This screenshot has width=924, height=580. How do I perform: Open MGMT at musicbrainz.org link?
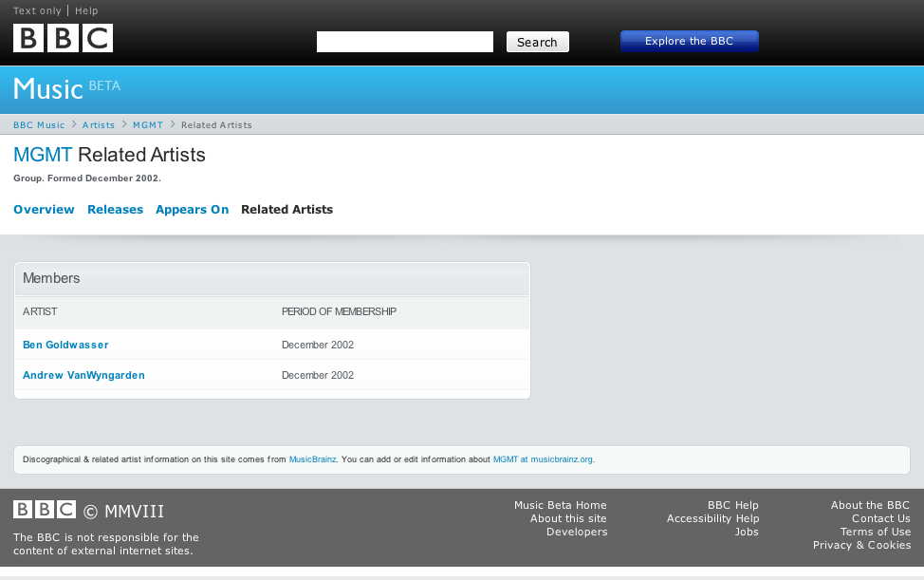tap(543, 459)
